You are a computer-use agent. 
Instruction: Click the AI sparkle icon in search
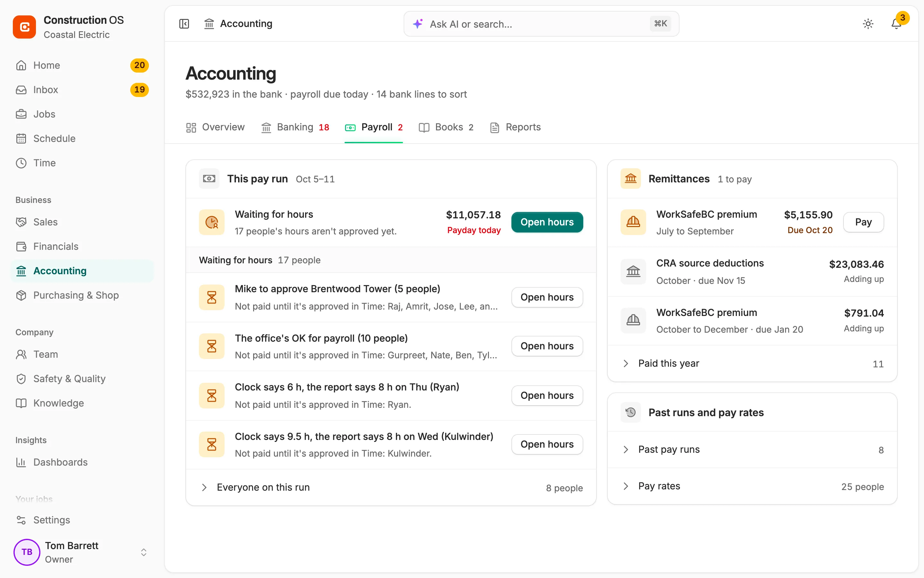[418, 24]
